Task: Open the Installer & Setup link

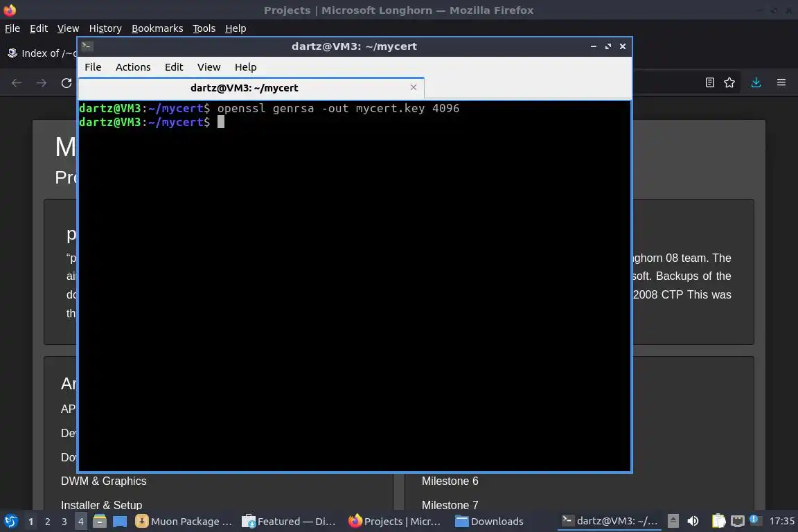Action: [102, 505]
